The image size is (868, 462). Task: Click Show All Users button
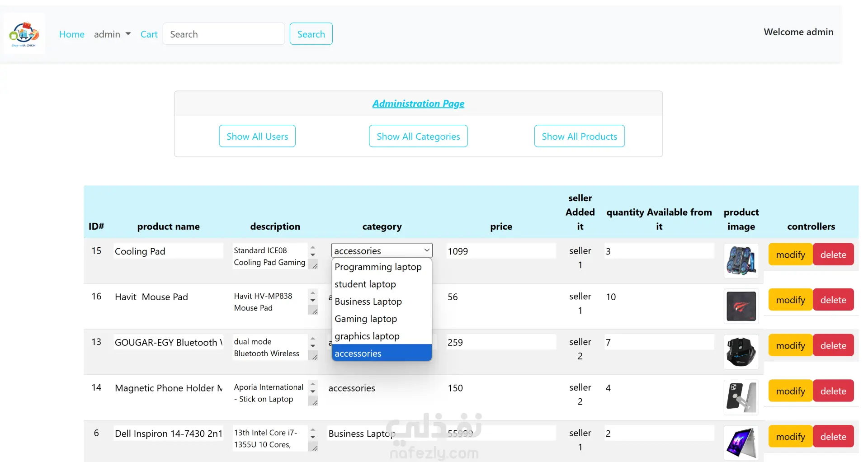[x=257, y=136]
